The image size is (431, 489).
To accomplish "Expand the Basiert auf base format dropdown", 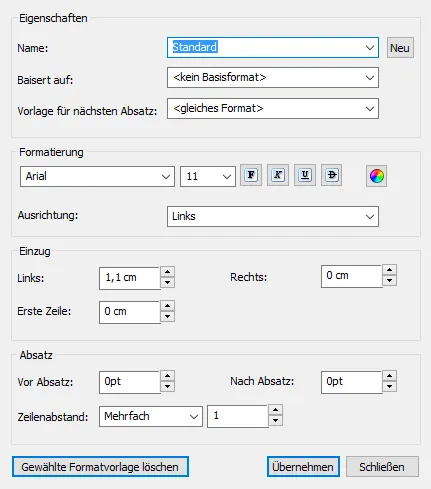I will (369, 78).
